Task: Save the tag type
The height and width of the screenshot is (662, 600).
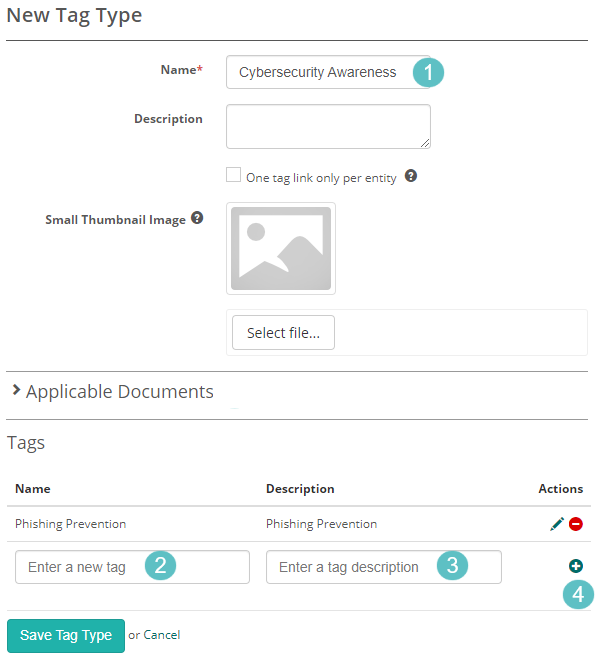Action: 66,635
